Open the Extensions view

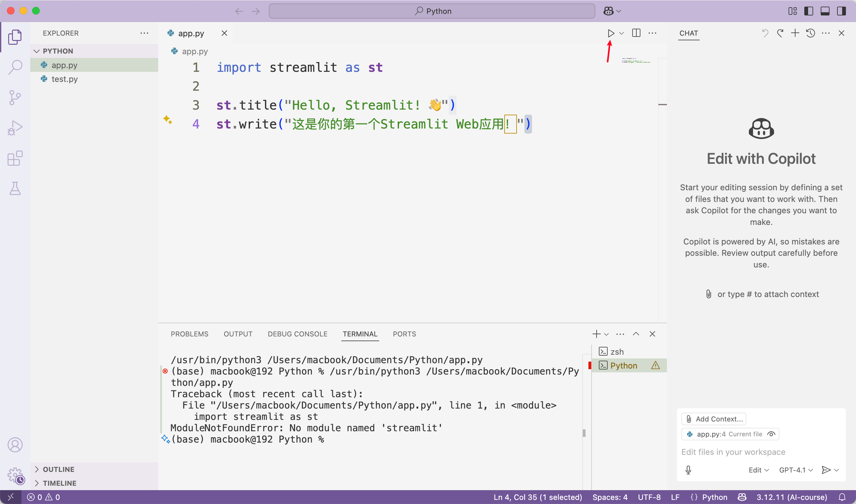15,158
